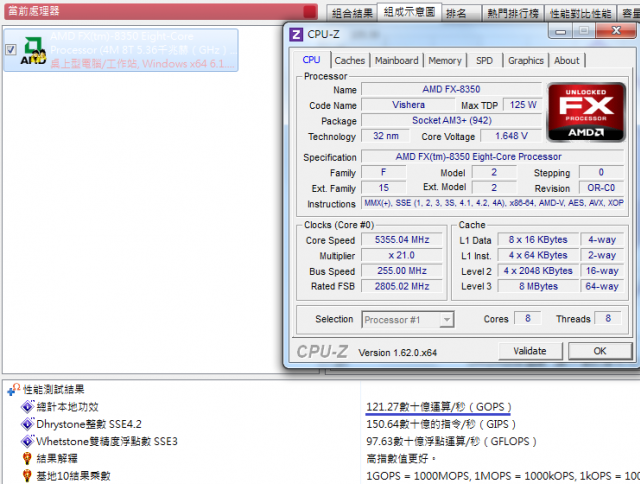Click the red button on 當前處理器 header

pyautogui.click(x=310, y=11)
